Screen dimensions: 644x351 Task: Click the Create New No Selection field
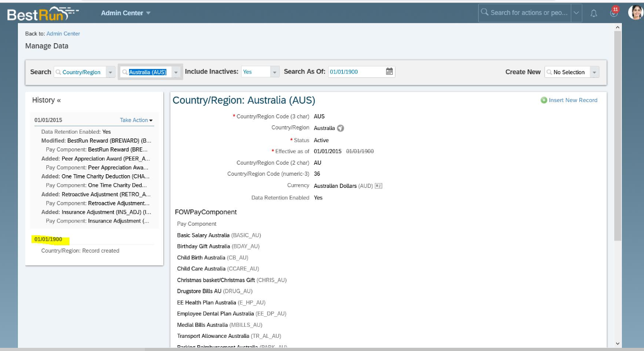(567, 72)
